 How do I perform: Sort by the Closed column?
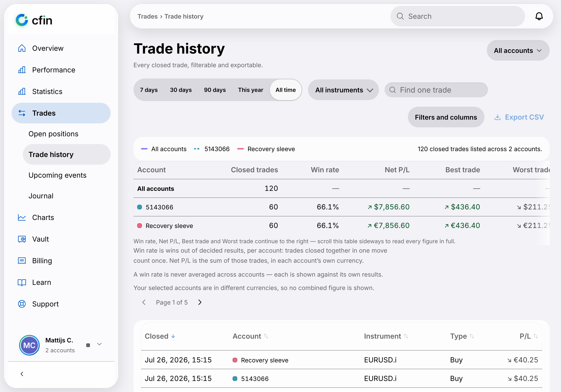coord(160,336)
